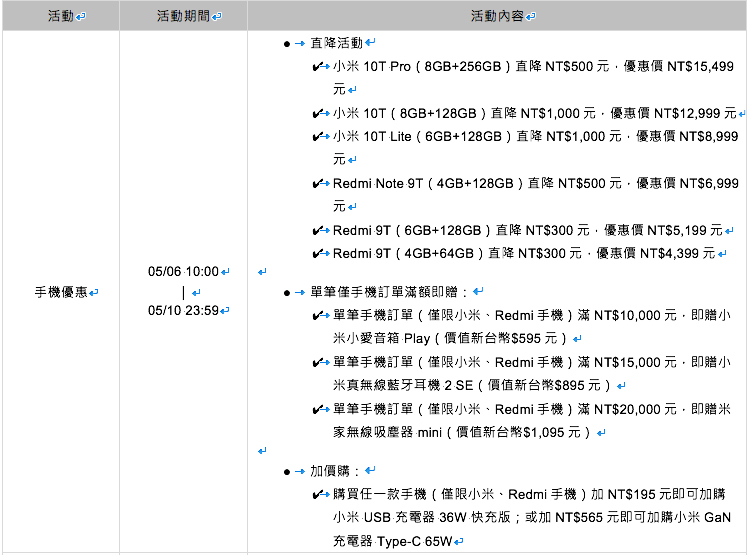749x555 pixels.
Task: Click the 直降活動 bullet heading
Action: point(337,43)
